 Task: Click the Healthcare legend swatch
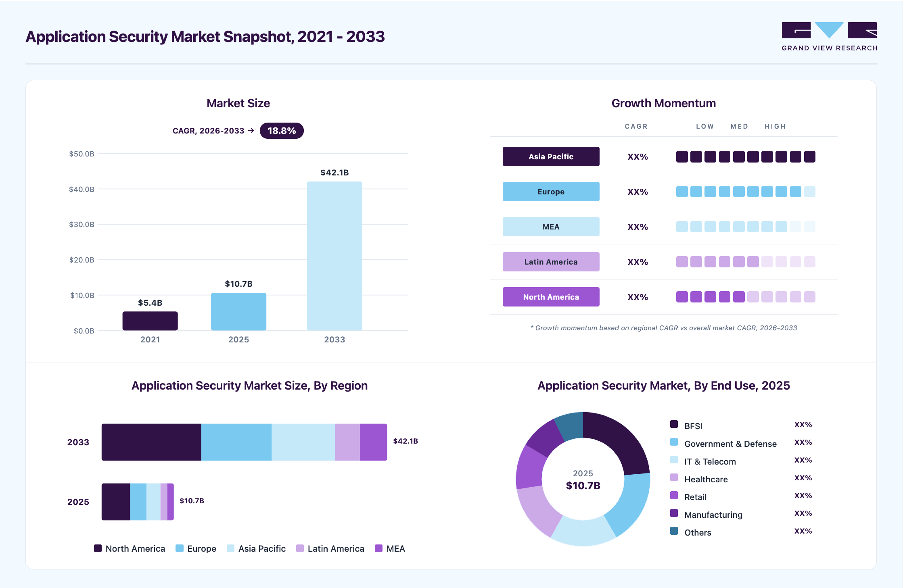(674, 477)
